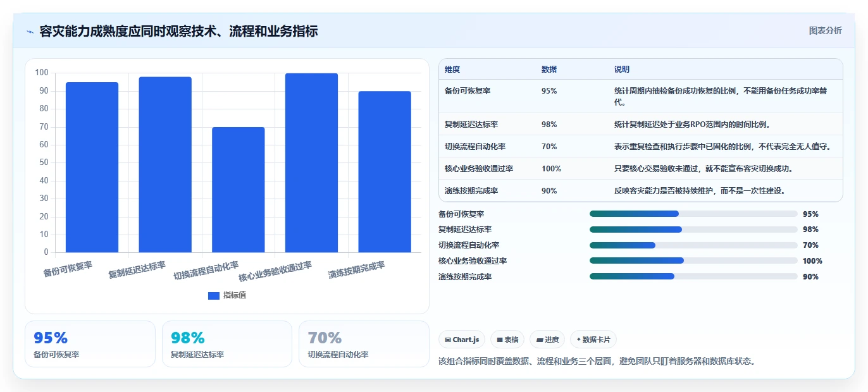Viewport: 868px width, 392px height.
Task: Click the 说明 column header in the table
Action: [x=622, y=70]
